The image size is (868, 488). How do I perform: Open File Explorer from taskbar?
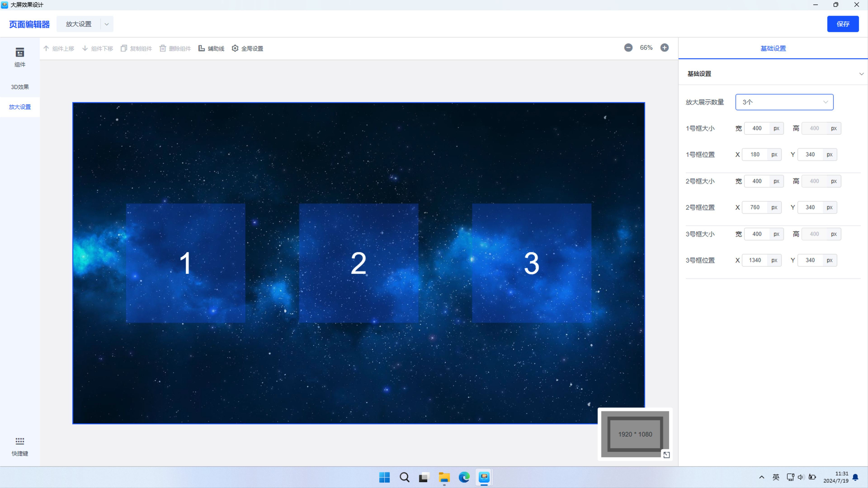click(x=444, y=477)
